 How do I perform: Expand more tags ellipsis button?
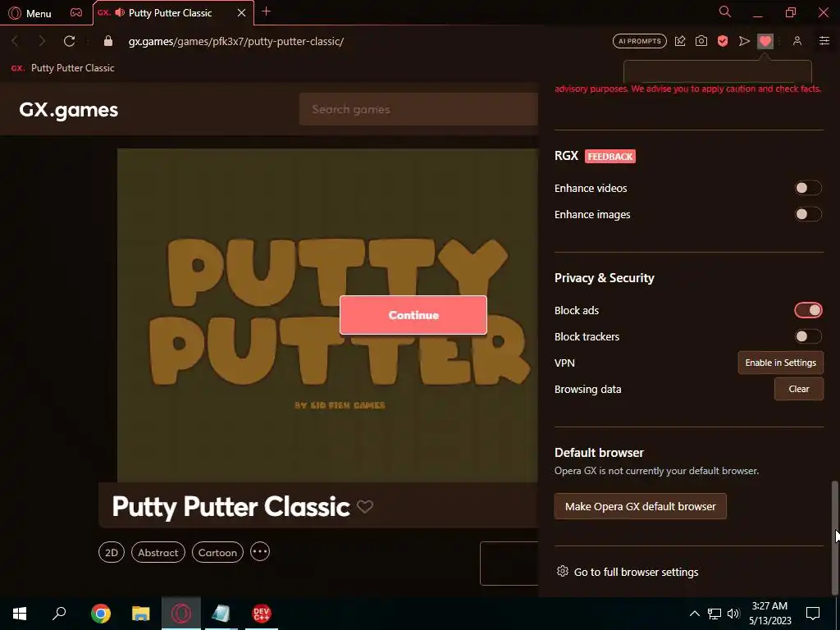(260, 552)
